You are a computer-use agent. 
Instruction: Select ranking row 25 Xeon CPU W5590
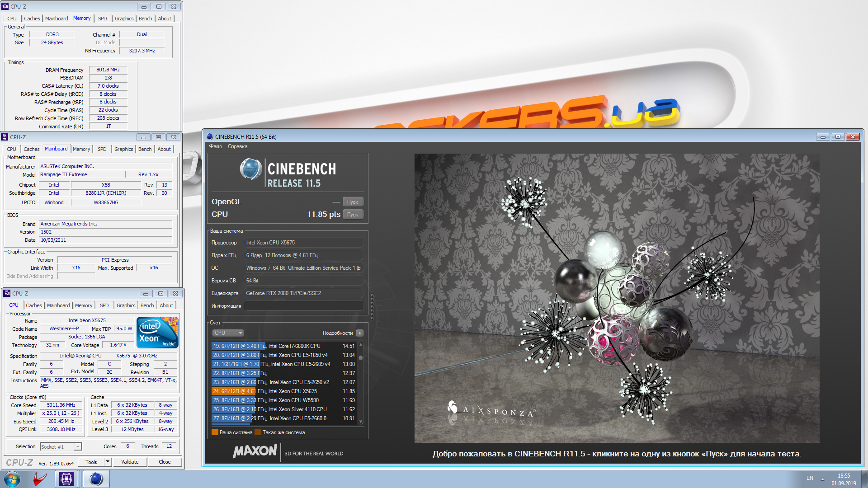(284, 400)
